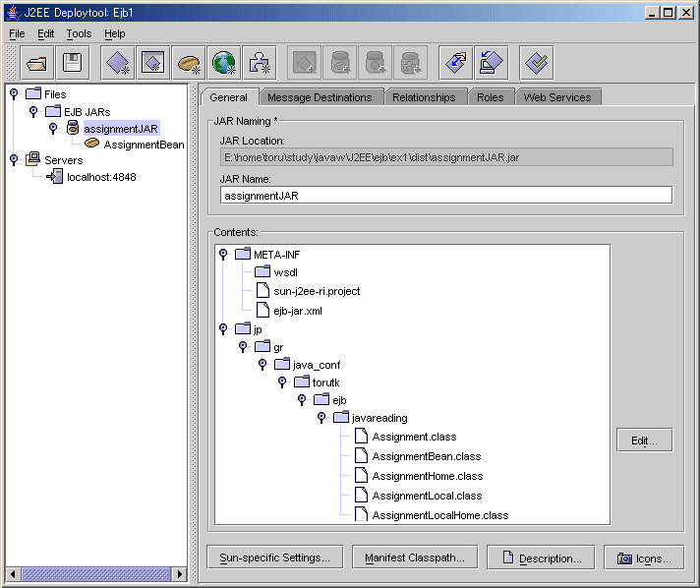700x588 pixels.
Task: Click the first greyed-out jar toolbar icon
Action: 340,63
